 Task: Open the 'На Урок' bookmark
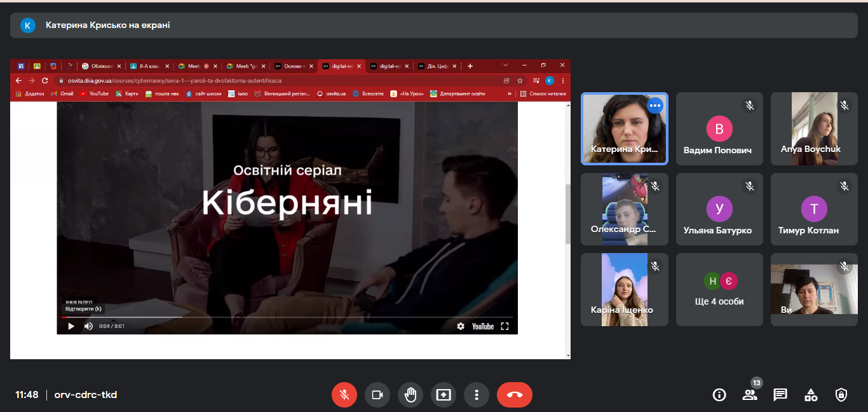(x=407, y=93)
